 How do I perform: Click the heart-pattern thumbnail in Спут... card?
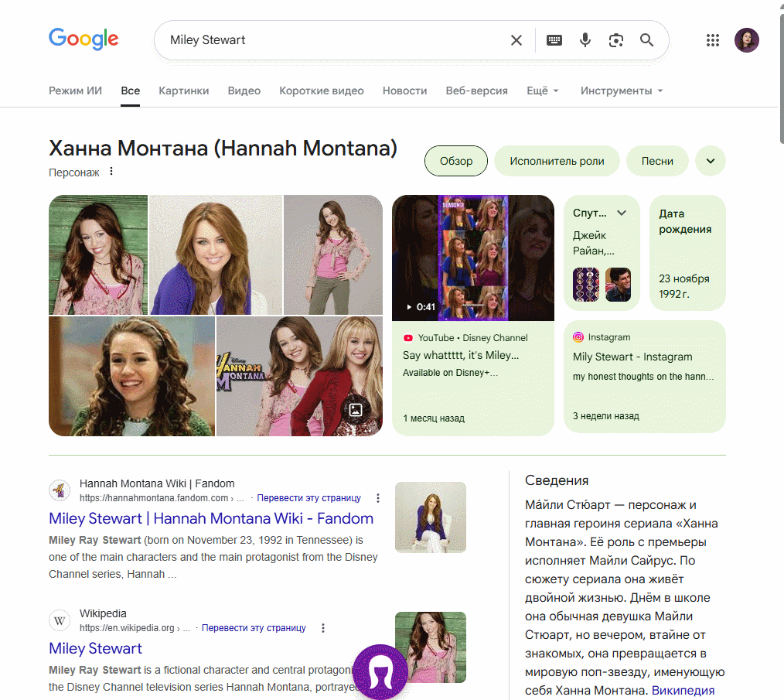[585, 284]
